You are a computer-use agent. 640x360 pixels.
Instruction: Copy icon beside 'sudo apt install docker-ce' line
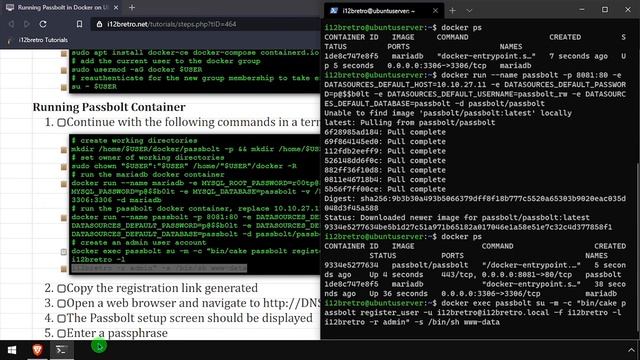click(x=64, y=53)
